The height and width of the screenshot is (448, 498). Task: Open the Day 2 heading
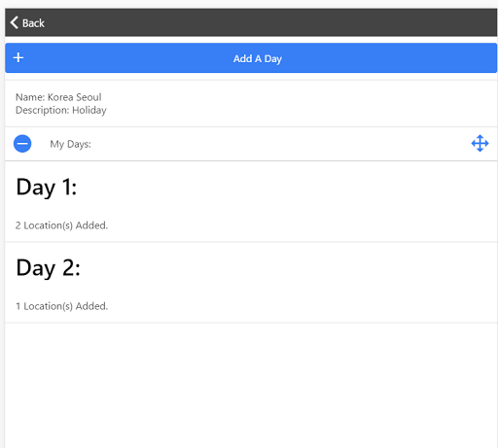[48, 268]
